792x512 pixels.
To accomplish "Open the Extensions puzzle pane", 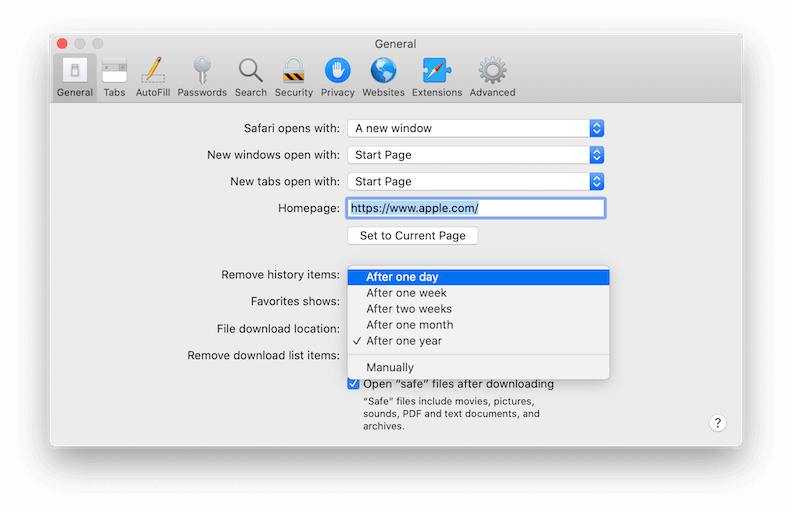I will click(437, 77).
